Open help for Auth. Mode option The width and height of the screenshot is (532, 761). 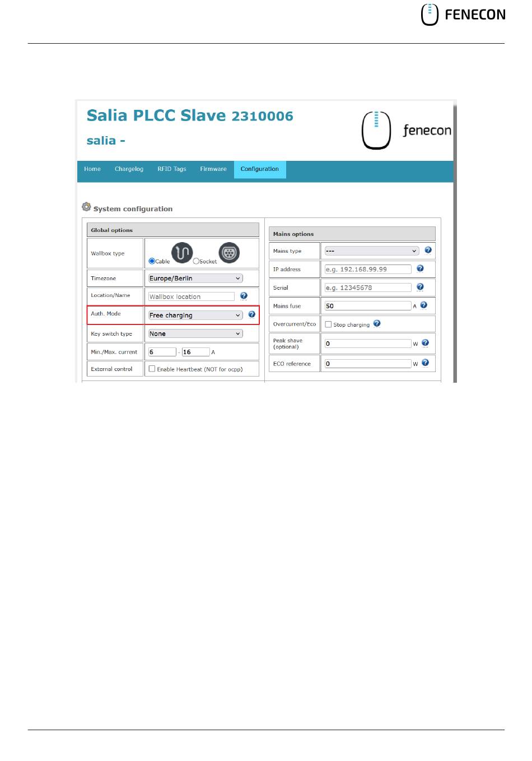[x=252, y=314]
